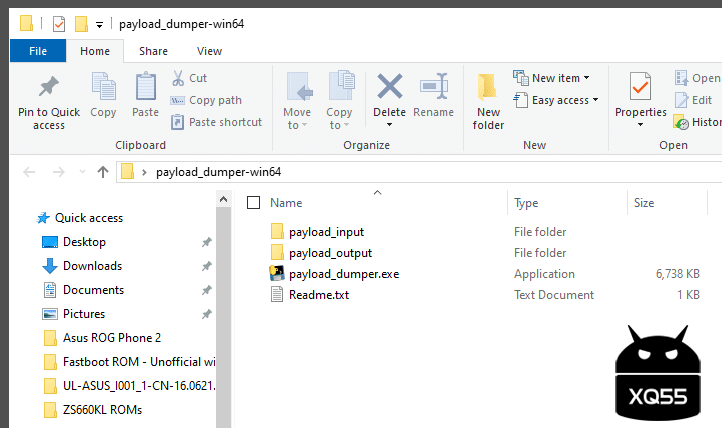Image resolution: width=722 pixels, height=428 pixels.
Task: Expand the Easy access dropdown
Action: 595,100
